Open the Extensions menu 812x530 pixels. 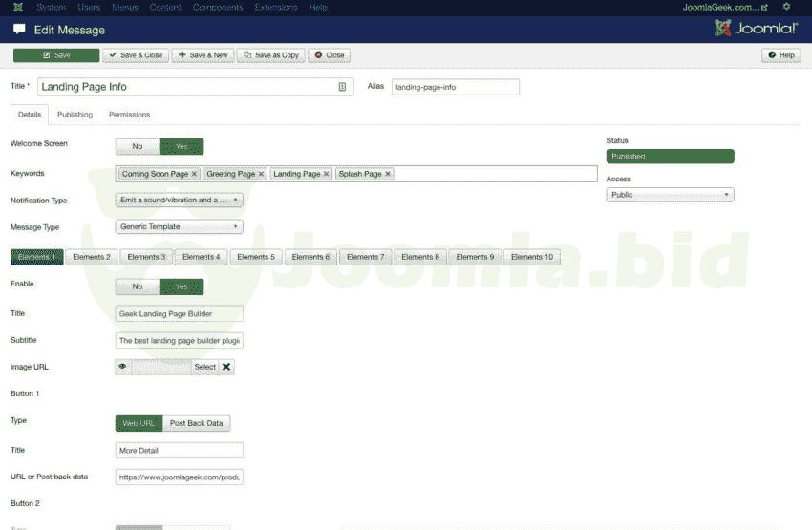(276, 8)
